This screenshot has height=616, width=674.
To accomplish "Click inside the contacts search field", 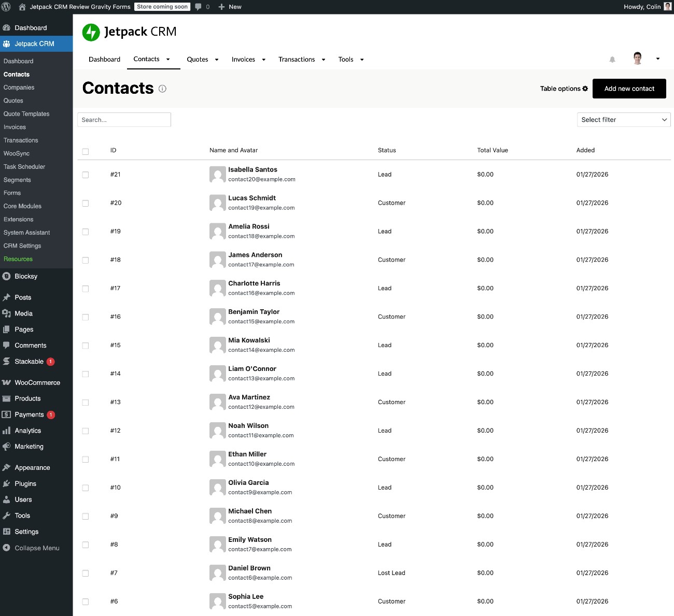I will coord(124,120).
